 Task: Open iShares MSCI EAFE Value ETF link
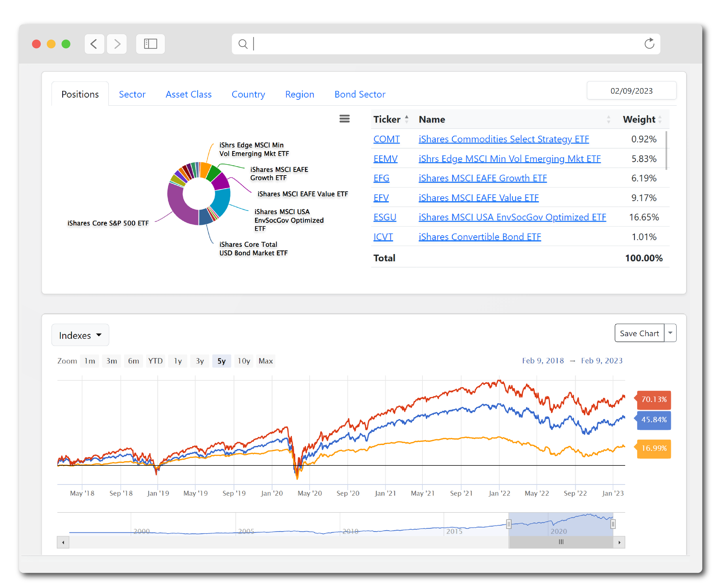[478, 198]
